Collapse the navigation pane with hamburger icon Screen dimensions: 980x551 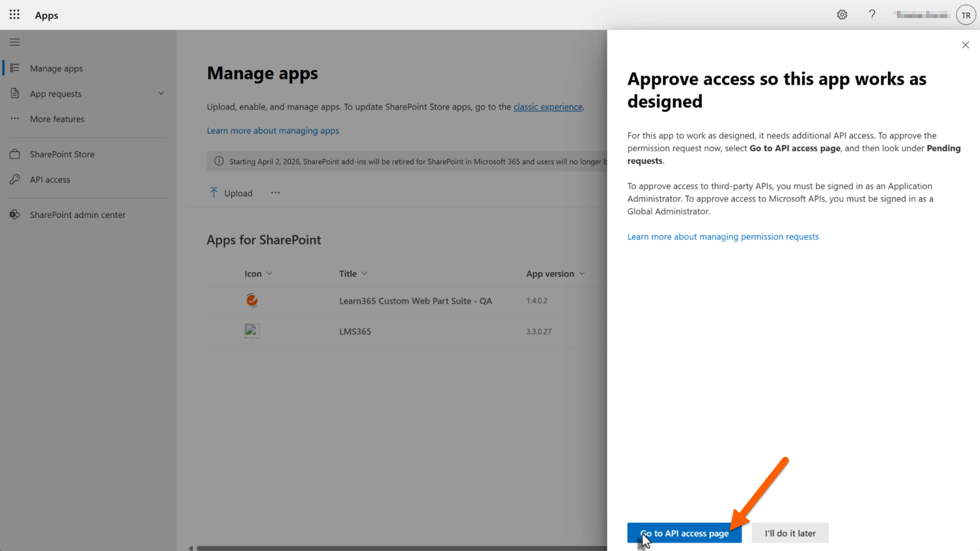click(14, 42)
